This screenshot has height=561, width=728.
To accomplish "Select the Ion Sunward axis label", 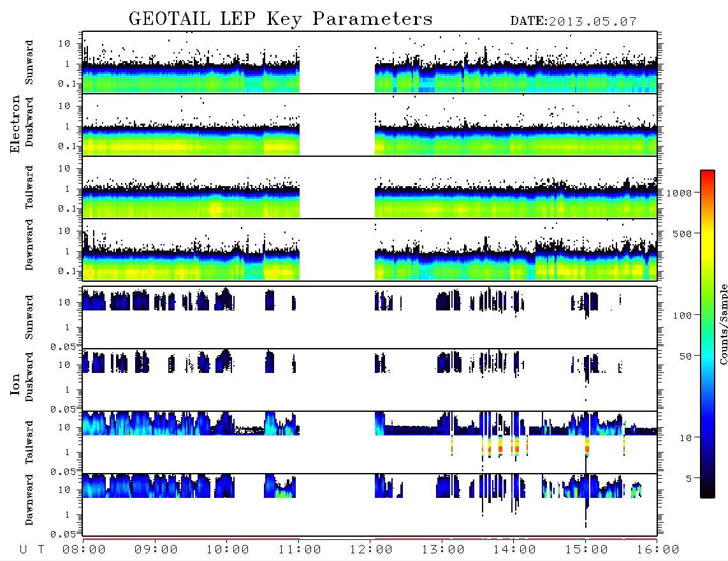I will [x=29, y=317].
